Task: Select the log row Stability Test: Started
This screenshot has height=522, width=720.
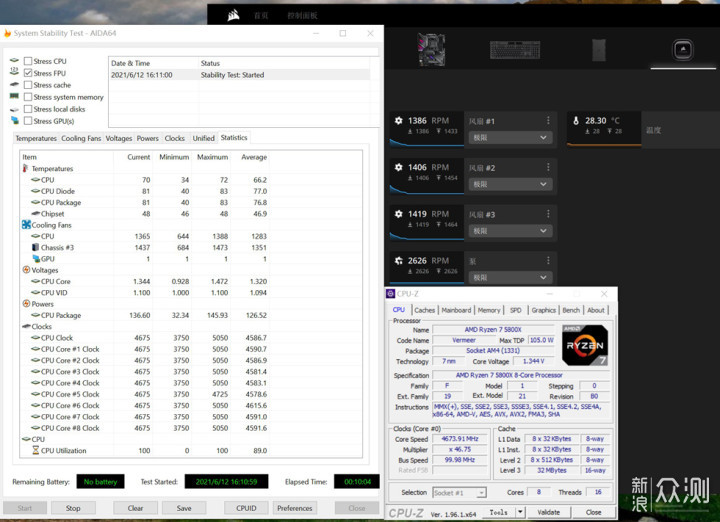Action: tap(240, 75)
